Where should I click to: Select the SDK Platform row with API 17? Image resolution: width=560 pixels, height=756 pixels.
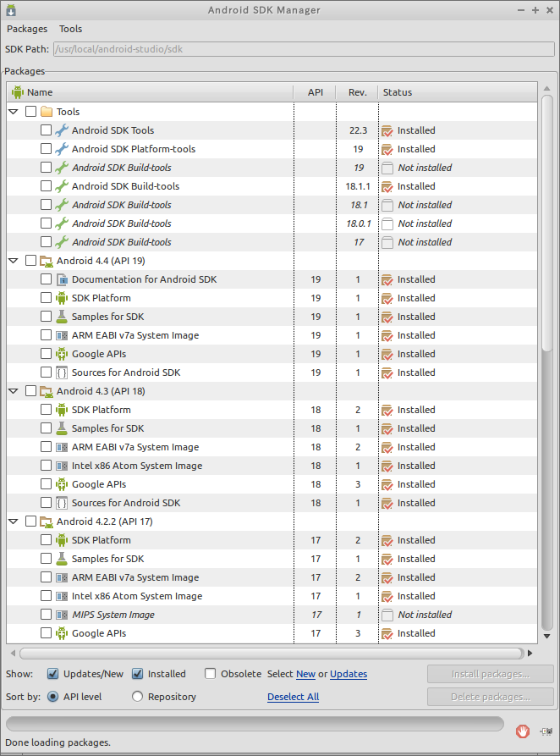click(x=272, y=540)
